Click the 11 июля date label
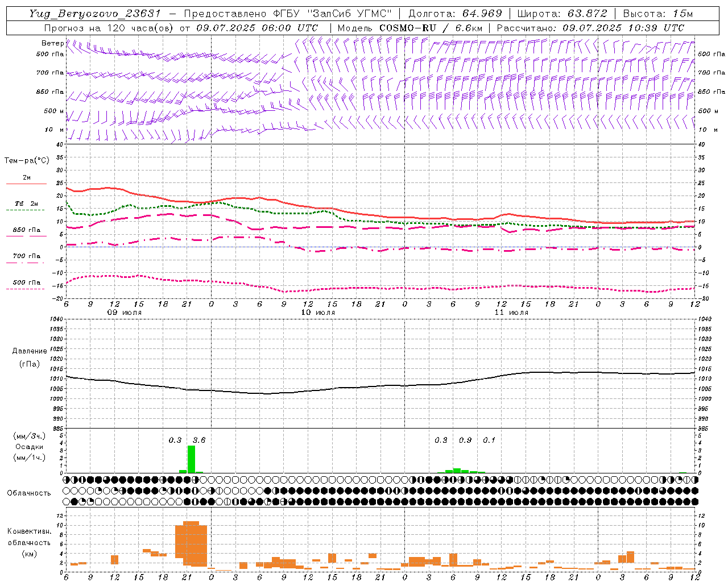Screen dimensions: 728x582 [x=511, y=313]
